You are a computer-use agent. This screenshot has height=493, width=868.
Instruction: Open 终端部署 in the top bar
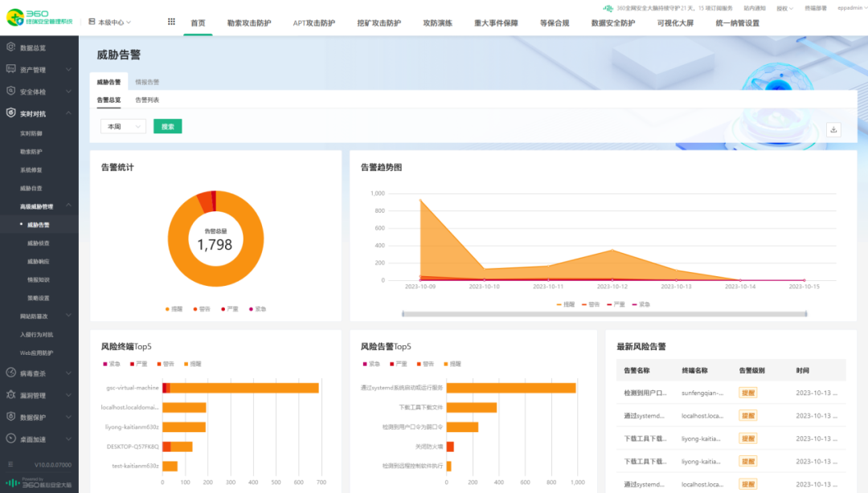(x=817, y=8)
